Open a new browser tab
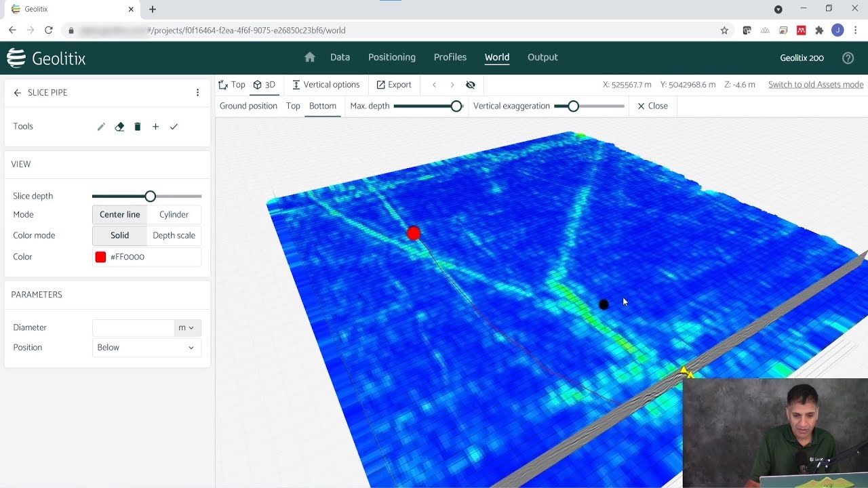Screen dimensions: 868x488 [153, 9]
